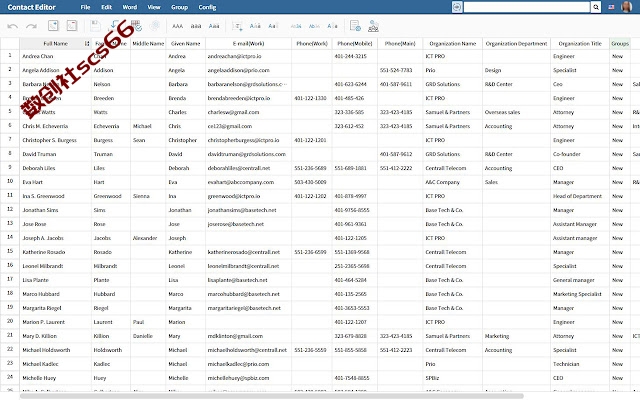Click the remove contact icon

72,25
